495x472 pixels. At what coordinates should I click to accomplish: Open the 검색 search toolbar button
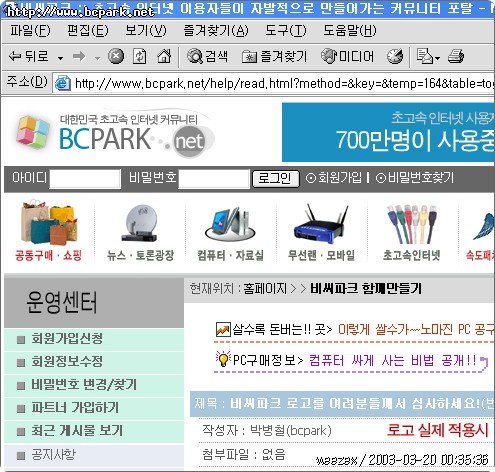point(207,56)
